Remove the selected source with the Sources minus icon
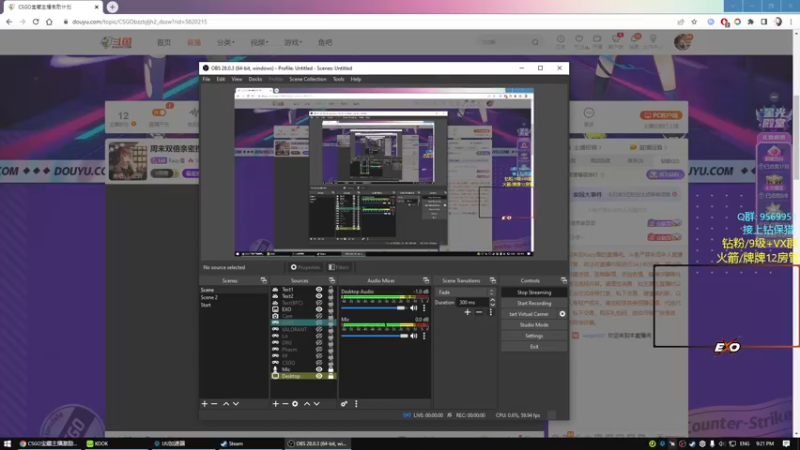 285,404
